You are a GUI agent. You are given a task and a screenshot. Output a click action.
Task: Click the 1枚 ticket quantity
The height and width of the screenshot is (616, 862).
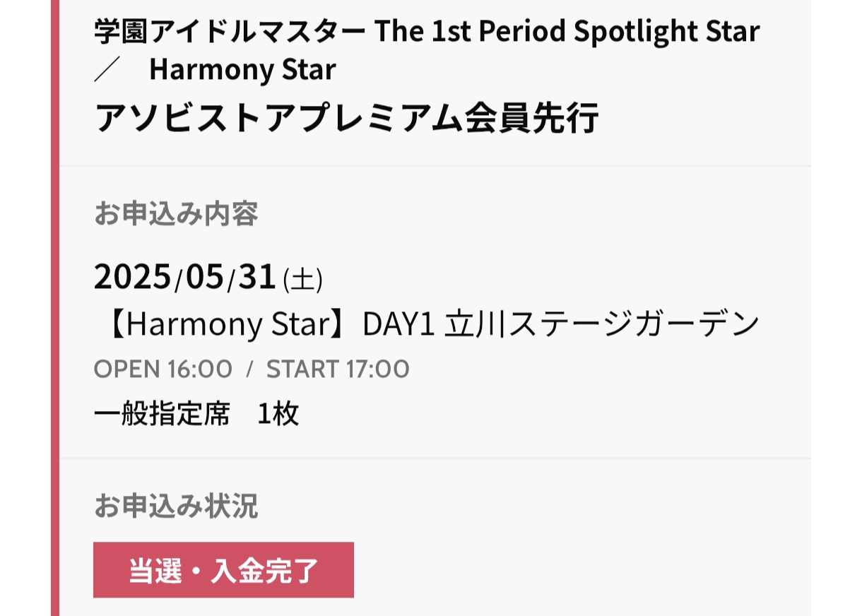[278, 414]
